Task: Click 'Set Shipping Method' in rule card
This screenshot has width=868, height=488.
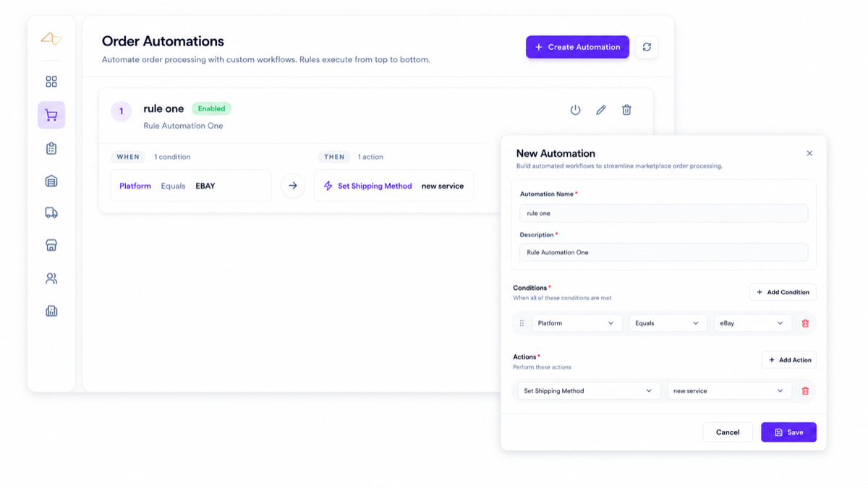Action: point(375,186)
